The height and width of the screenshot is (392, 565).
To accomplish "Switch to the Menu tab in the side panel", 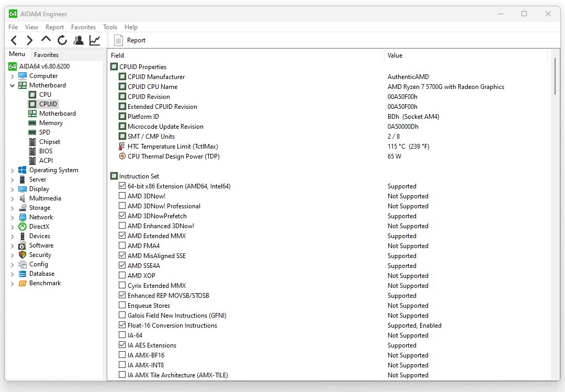I will coord(17,54).
